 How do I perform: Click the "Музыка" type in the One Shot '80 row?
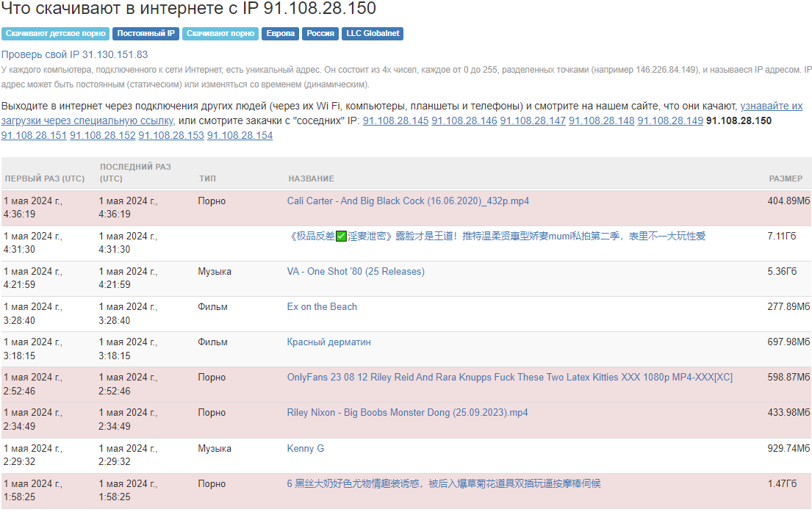[x=215, y=271]
